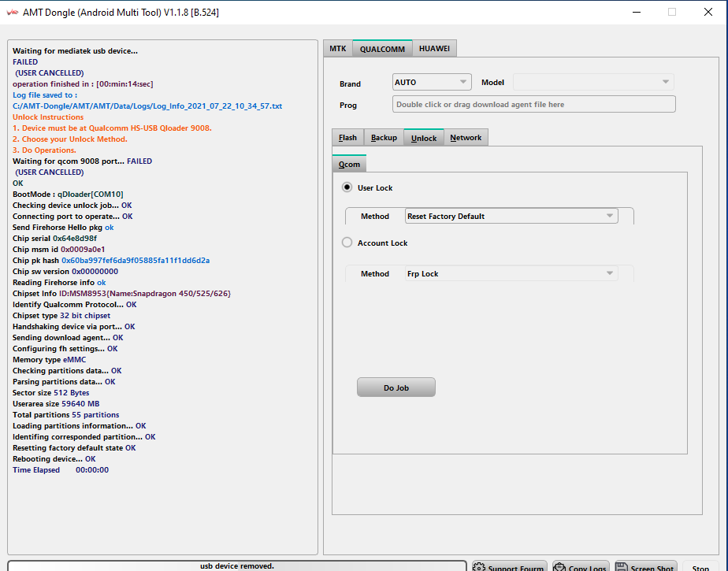Click the Copy Logs icon

[559, 567]
